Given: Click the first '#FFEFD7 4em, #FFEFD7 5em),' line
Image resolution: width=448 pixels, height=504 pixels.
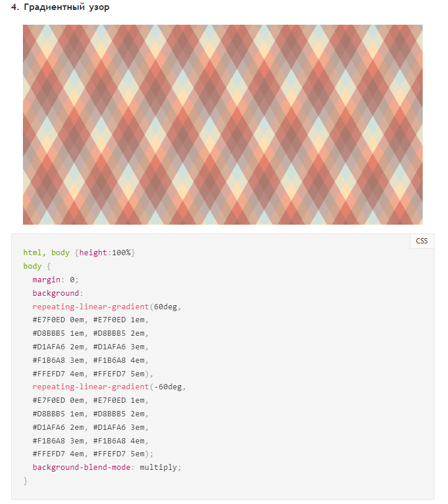Looking at the screenshot, I should [x=93, y=374].
